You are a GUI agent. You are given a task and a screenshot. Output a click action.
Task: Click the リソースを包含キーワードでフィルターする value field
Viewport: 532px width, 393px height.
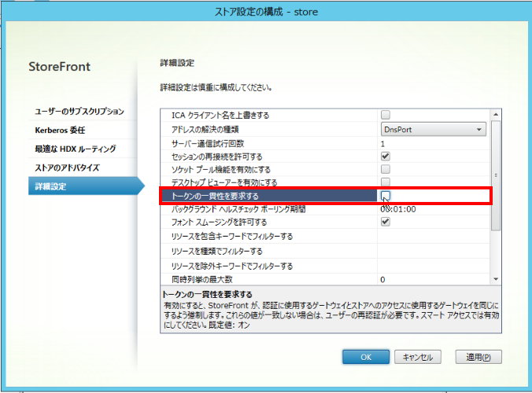click(x=434, y=236)
